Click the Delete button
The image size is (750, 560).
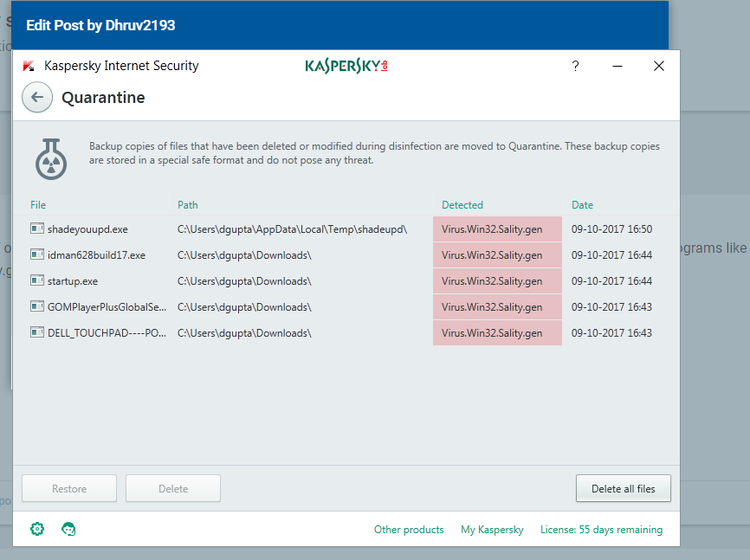coord(173,489)
